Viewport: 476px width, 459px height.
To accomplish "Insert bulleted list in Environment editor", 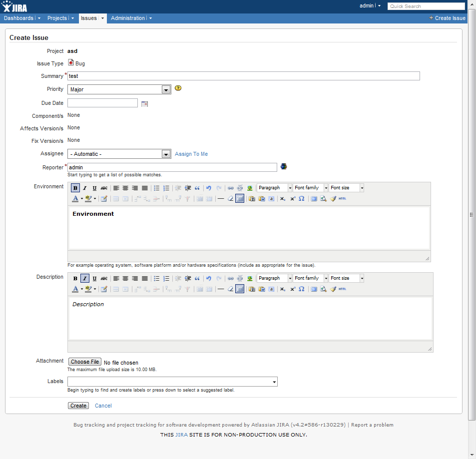I will (156, 188).
